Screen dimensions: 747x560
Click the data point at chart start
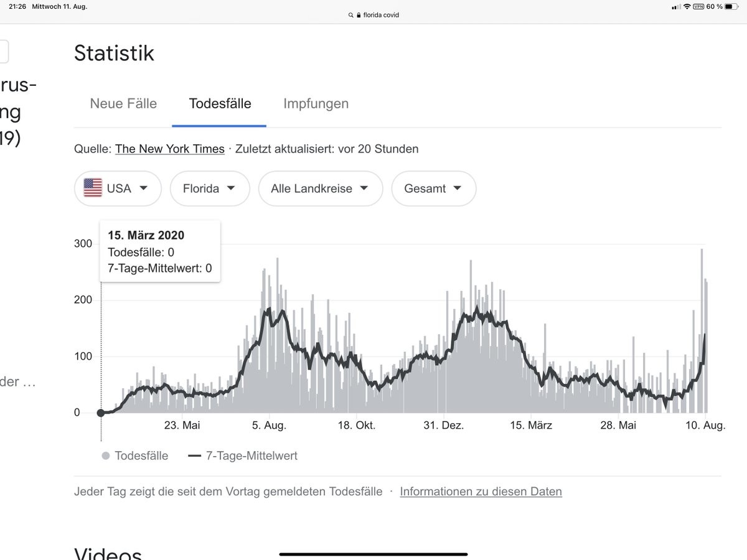(x=101, y=413)
